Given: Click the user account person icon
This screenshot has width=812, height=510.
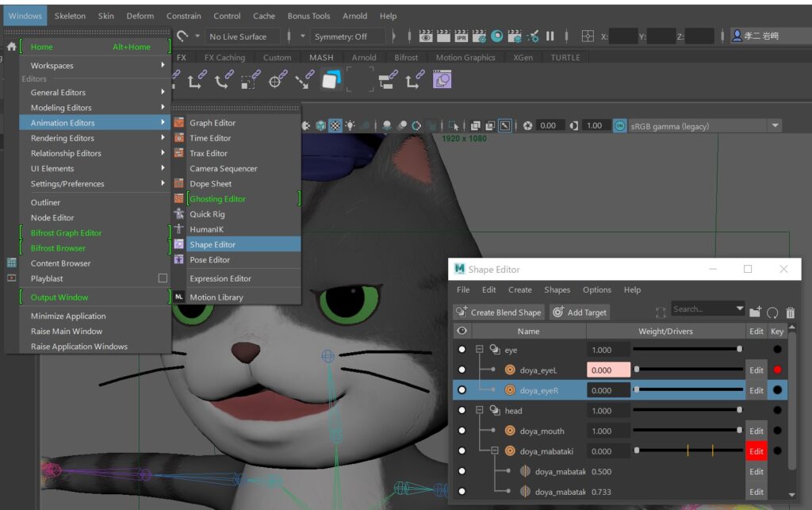Looking at the screenshot, I should (737, 35).
